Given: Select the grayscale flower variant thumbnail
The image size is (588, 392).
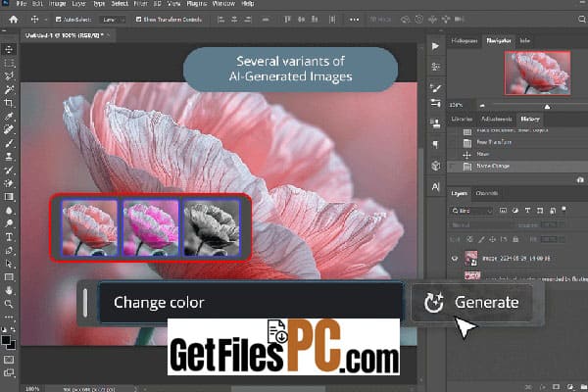Looking at the screenshot, I should 212,227.
